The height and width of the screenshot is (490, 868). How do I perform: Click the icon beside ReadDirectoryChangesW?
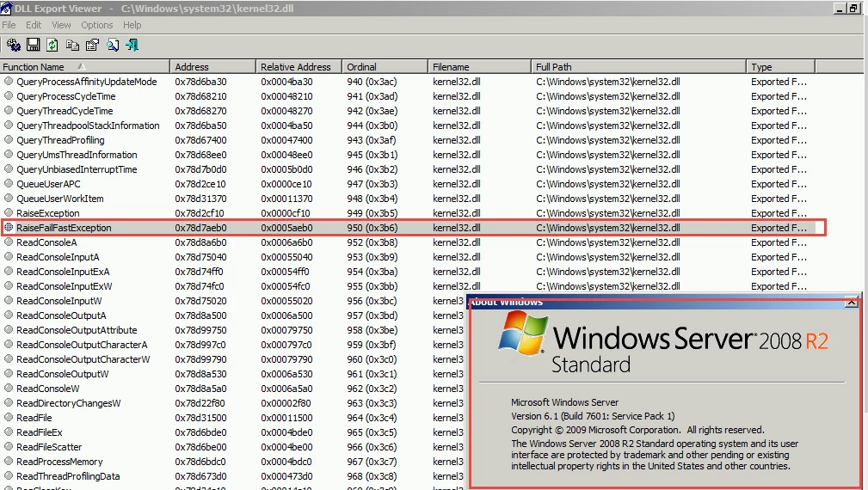9,403
